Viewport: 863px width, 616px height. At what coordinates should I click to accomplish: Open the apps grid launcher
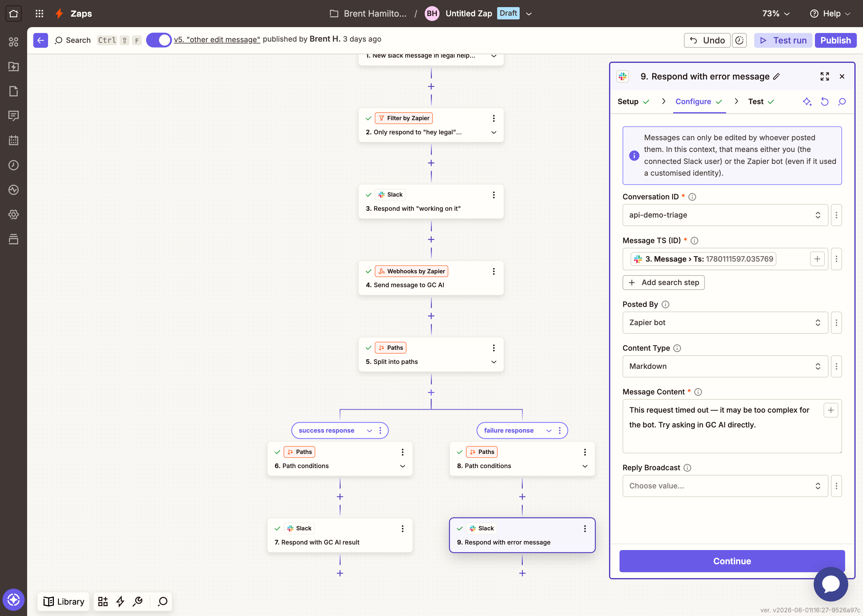[x=39, y=14]
